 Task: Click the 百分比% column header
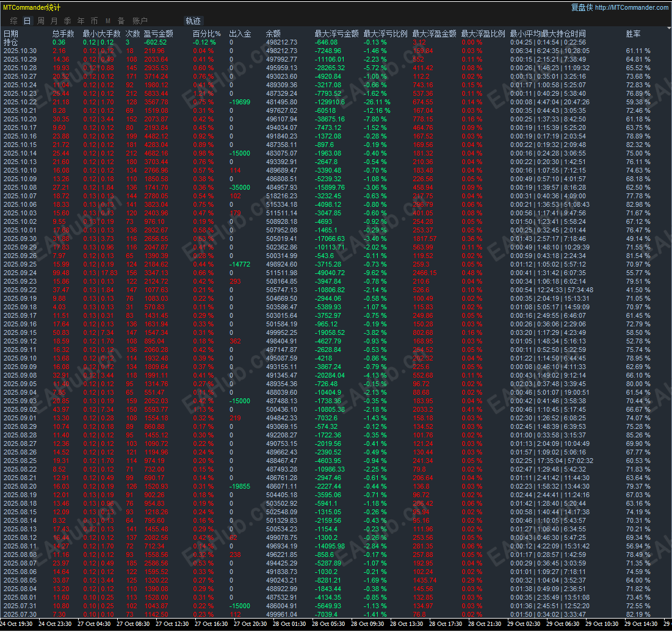click(206, 34)
